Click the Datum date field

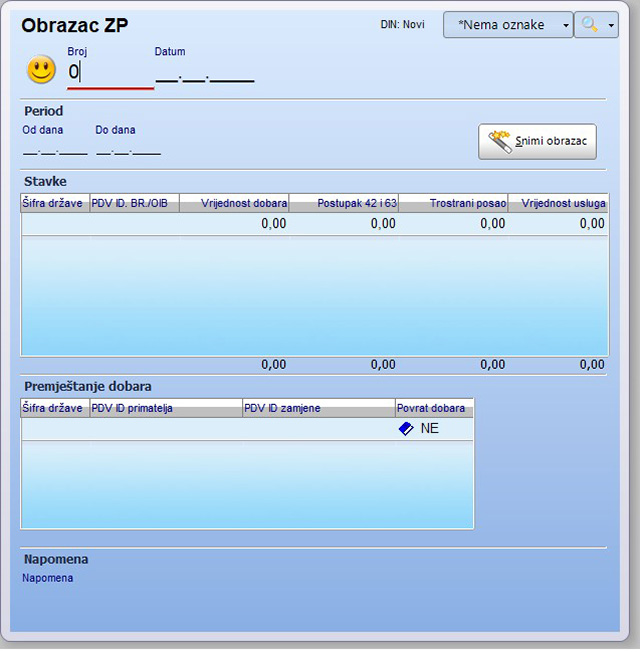coord(205,74)
